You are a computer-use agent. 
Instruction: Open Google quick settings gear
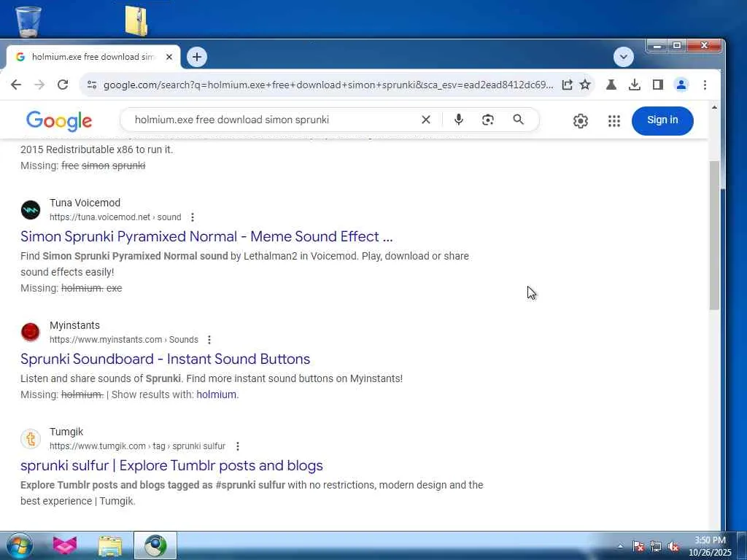point(580,121)
